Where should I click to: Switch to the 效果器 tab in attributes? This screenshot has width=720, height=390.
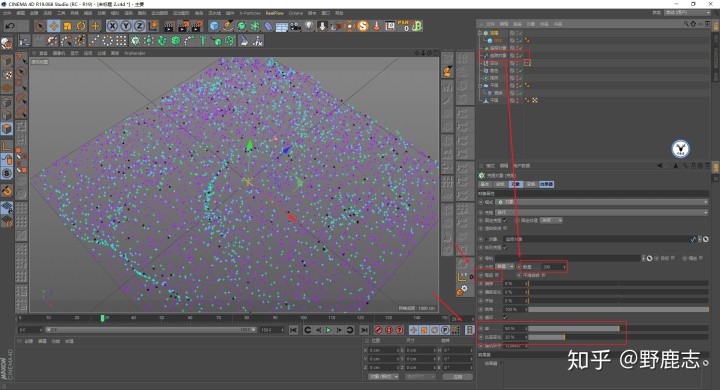point(546,184)
